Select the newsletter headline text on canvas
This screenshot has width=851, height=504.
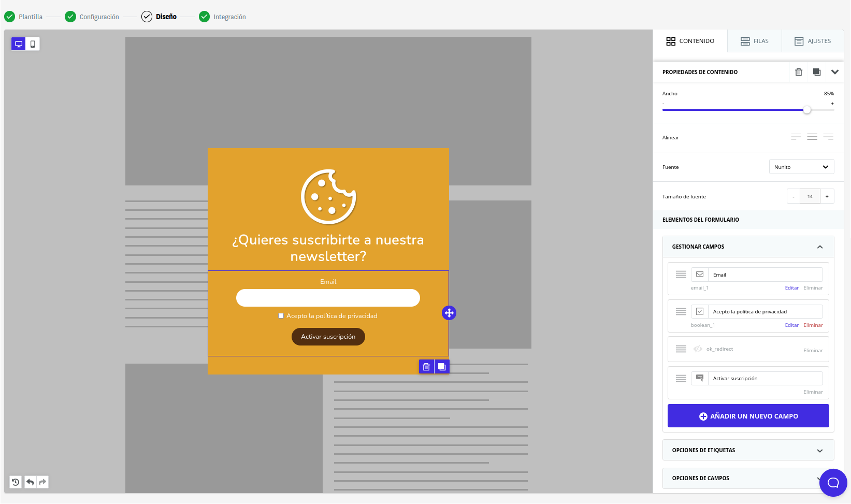pyautogui.click(x=328, y=248)
